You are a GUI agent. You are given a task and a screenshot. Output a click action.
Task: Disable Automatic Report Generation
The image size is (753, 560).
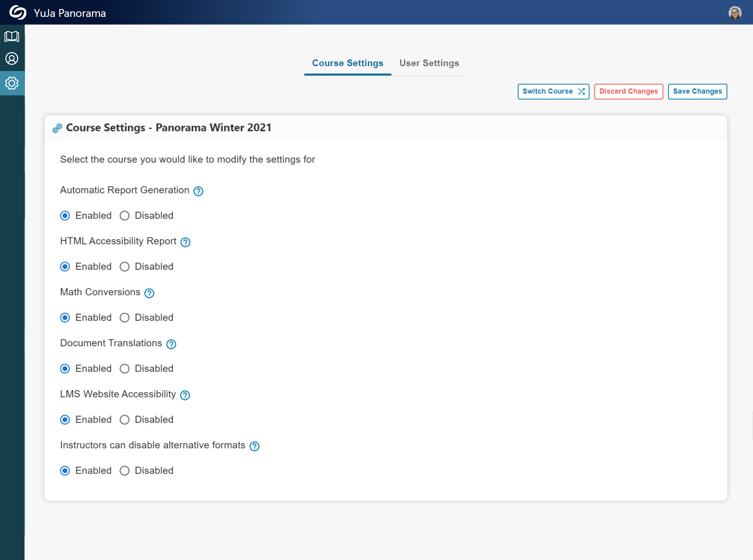pyautogui.click(x=125, y=216)
